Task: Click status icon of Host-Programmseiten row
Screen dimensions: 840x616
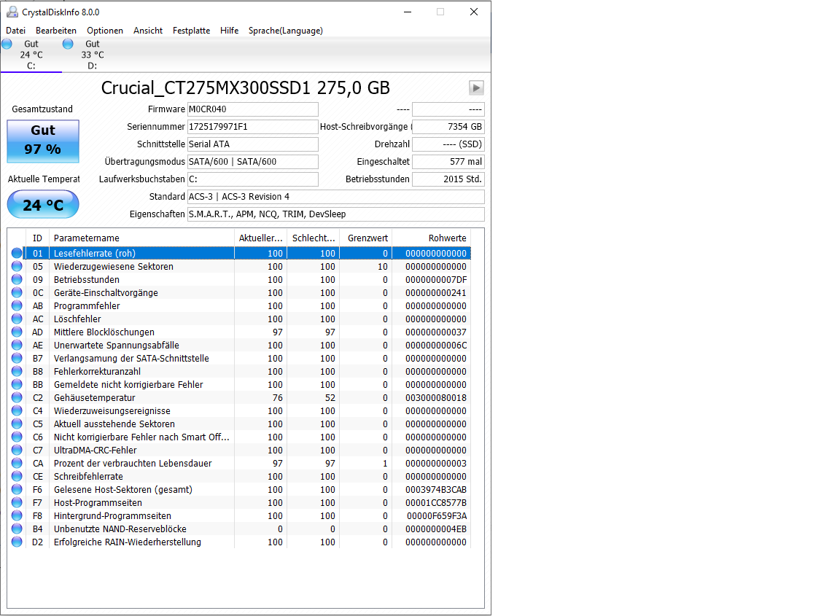Action: pos(17,502)
